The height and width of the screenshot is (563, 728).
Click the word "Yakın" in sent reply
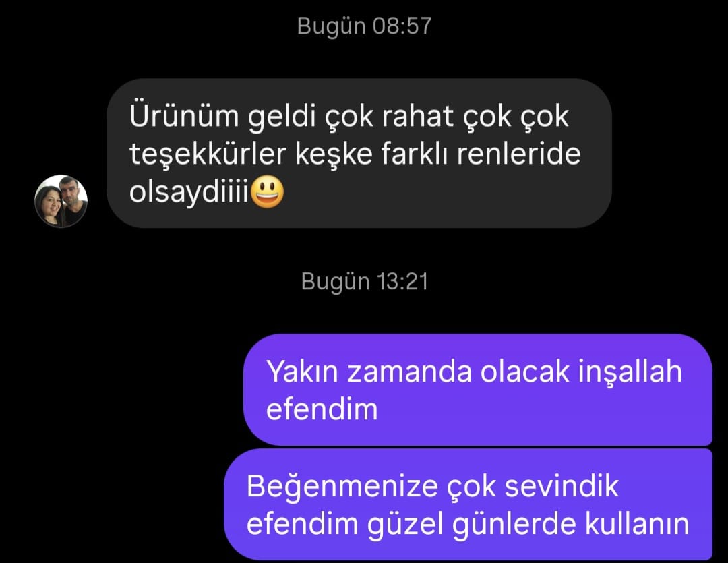pos(302,372)
